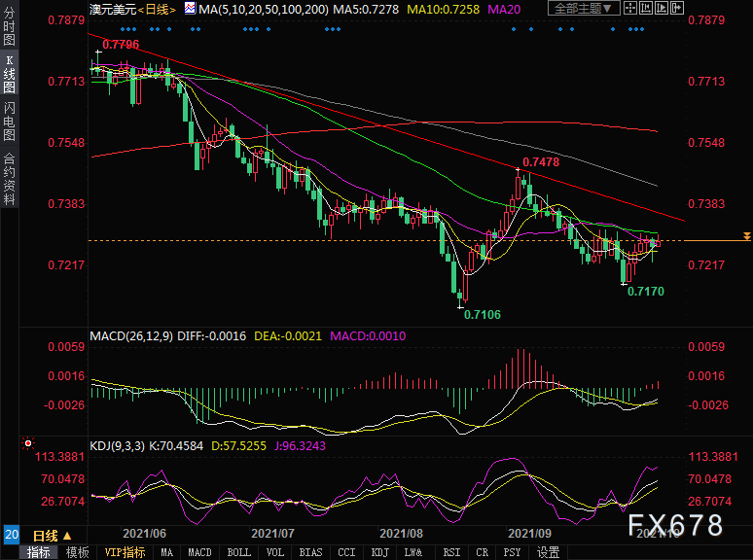
Task: Select the VIP指标 tab
Action: [125, 552]
